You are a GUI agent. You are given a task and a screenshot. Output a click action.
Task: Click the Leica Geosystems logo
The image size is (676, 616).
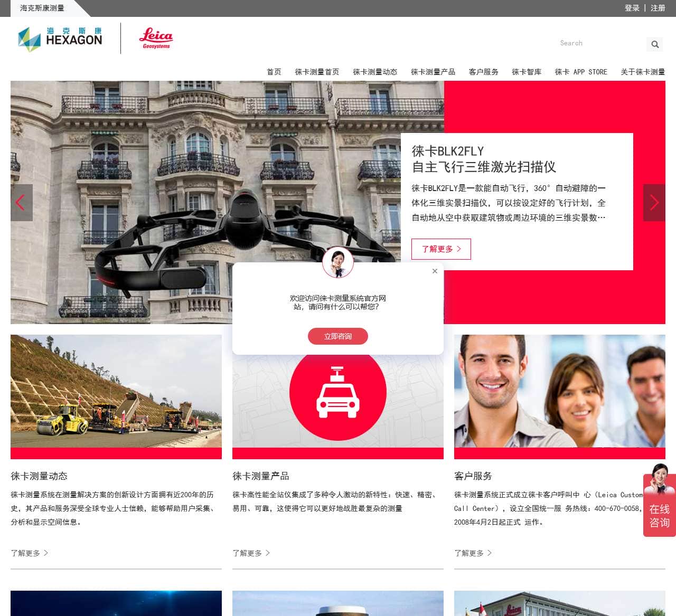(156, 39)
